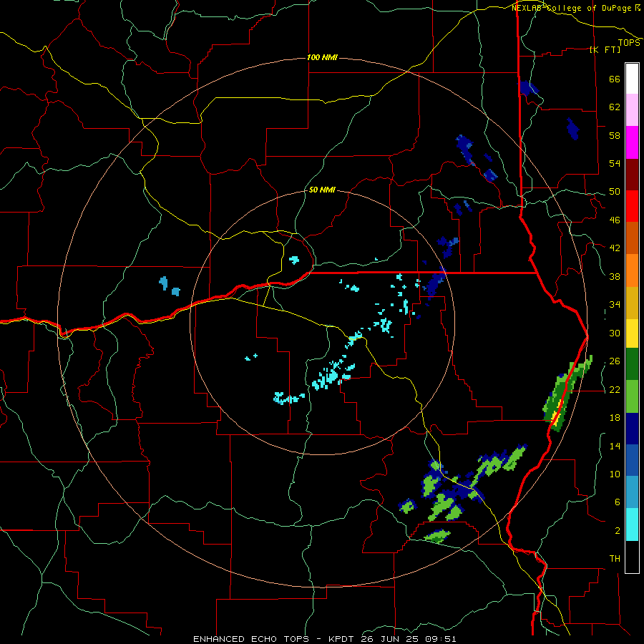The width and height of the screenshot is (644, 644).
Task: Click the black TH legend band
Action: (x=632, y=557)
